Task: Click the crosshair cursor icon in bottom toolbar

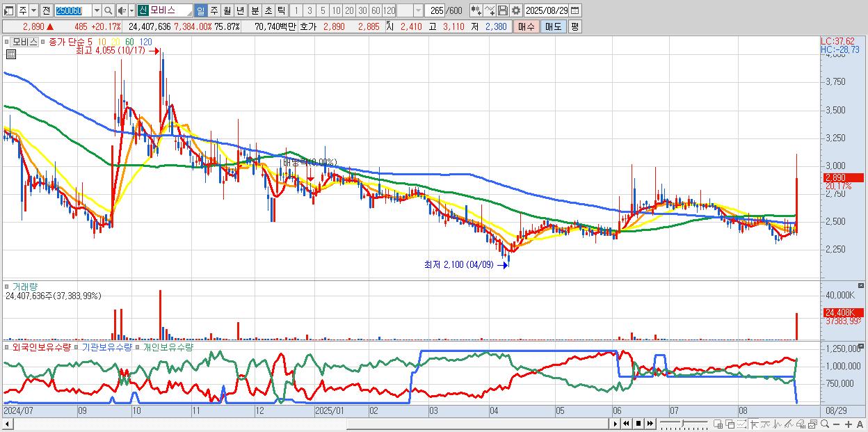Action: [755, 424]
